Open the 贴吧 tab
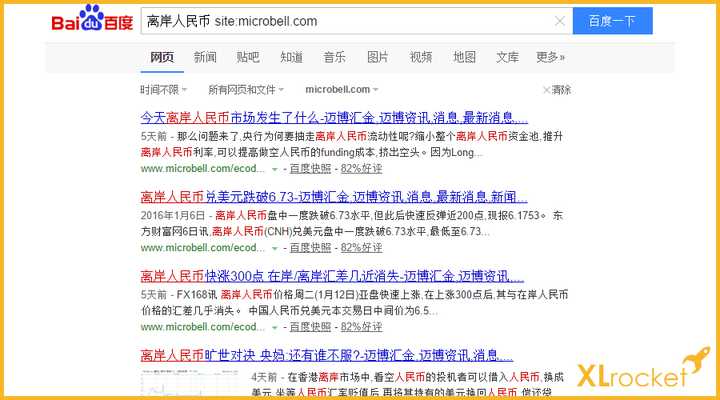 click(x=248, y=57)
